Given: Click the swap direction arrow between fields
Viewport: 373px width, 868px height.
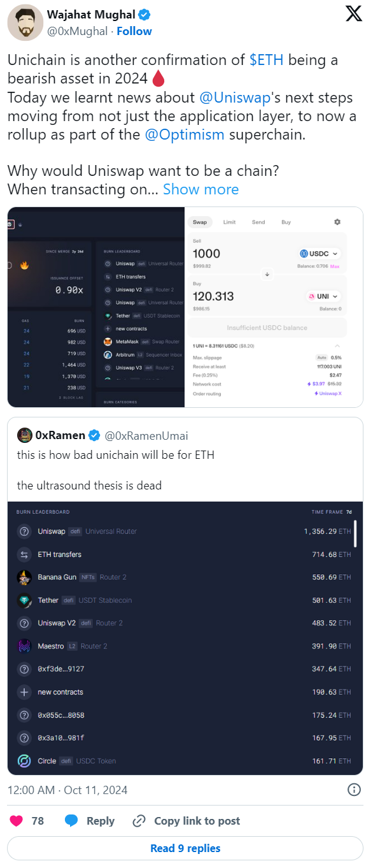Looking at the screenshot, I should click(x=267, y=274).
